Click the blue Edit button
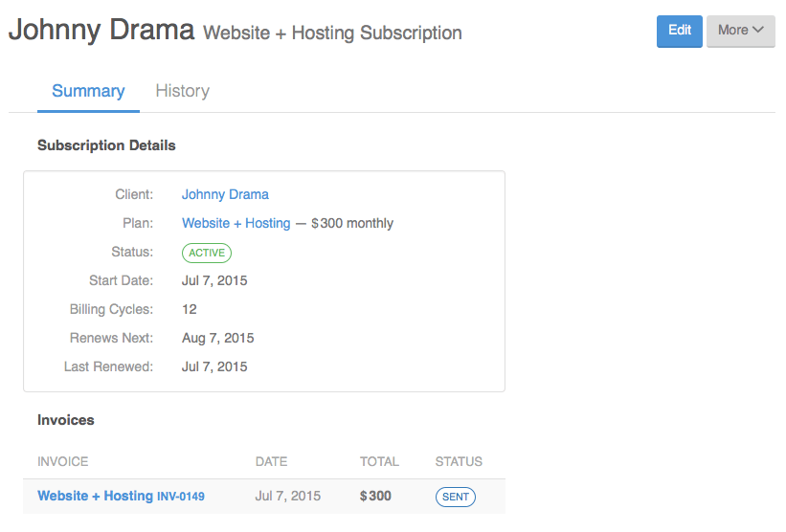The width and height of the screenshot is (786, 532). coord(679,31)
